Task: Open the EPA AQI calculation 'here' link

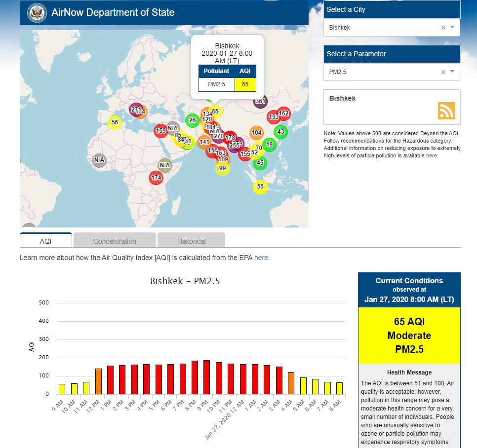Action: [x=261, y=258]
